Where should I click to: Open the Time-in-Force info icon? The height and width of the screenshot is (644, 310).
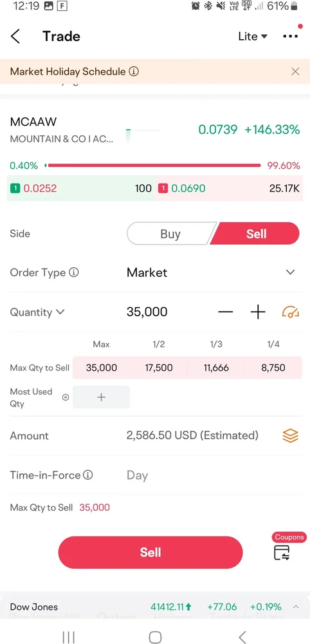pos(87,475)
